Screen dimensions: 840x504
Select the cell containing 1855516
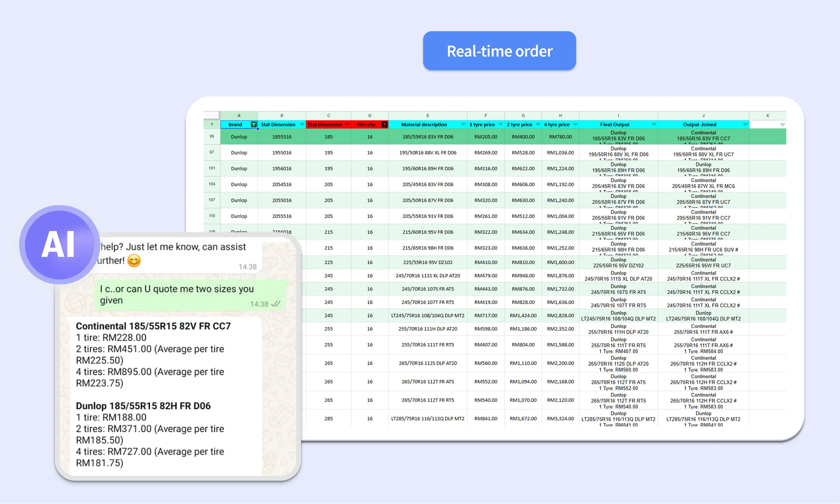(282, 137)
